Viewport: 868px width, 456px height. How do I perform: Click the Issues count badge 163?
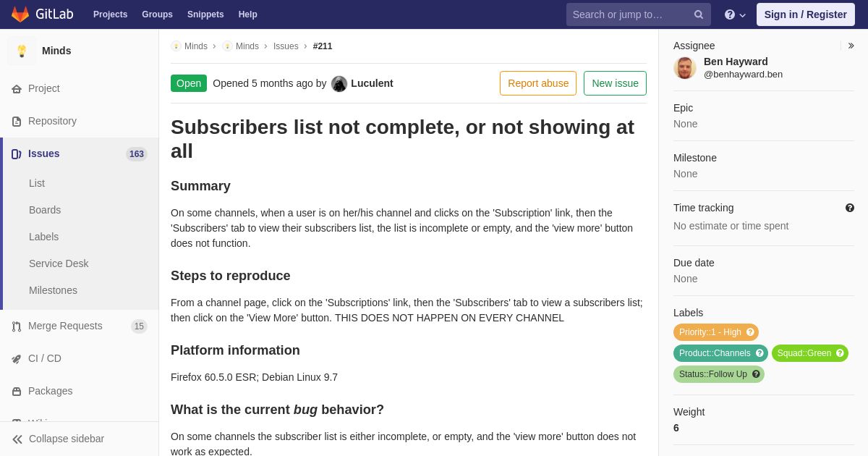[137, 154]
